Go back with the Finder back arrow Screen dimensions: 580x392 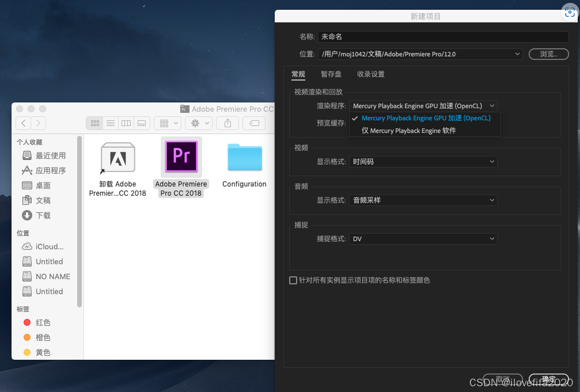coord(24,123)
